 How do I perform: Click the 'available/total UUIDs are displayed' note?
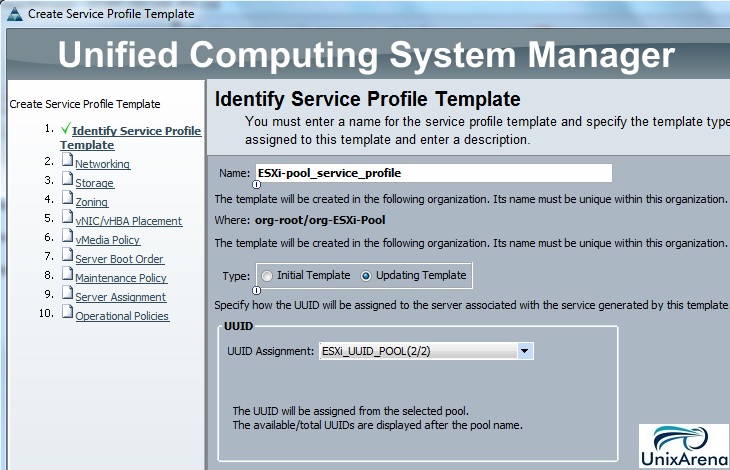coord(378,425)
